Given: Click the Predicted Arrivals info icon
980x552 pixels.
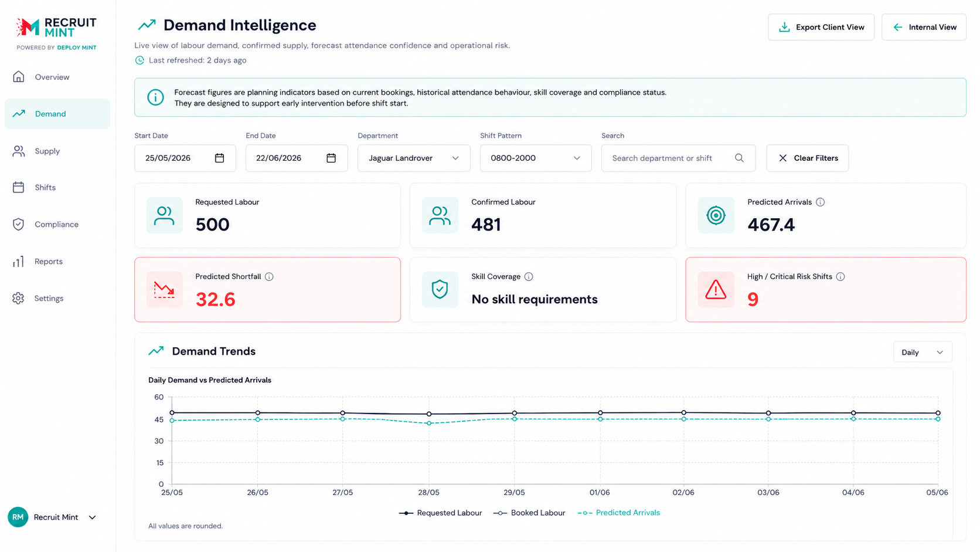Looking at the screenshot, I should point(821,202).
